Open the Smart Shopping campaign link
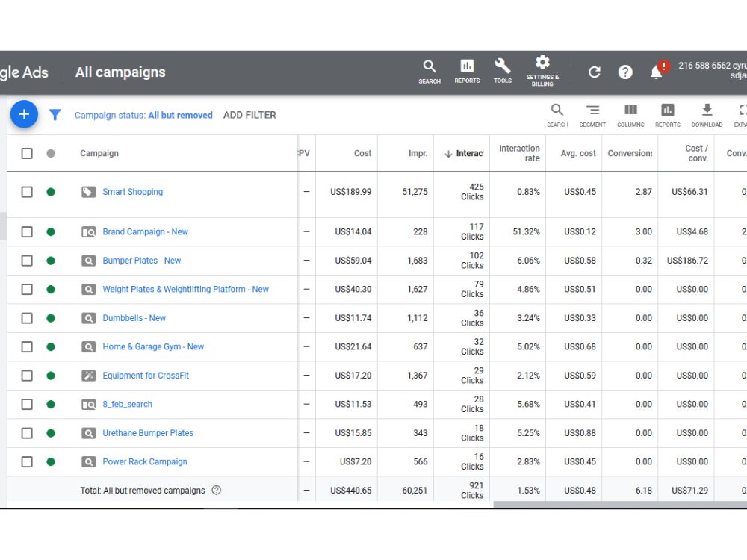This screenshot has height=560, width=747. point(132,192)
